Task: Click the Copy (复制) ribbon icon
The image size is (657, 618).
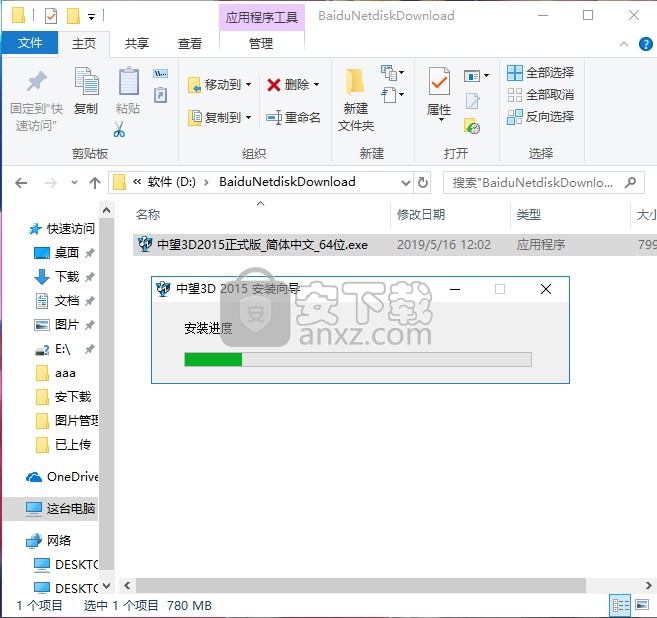Action: pyautogui.click(x=86, y=81)
